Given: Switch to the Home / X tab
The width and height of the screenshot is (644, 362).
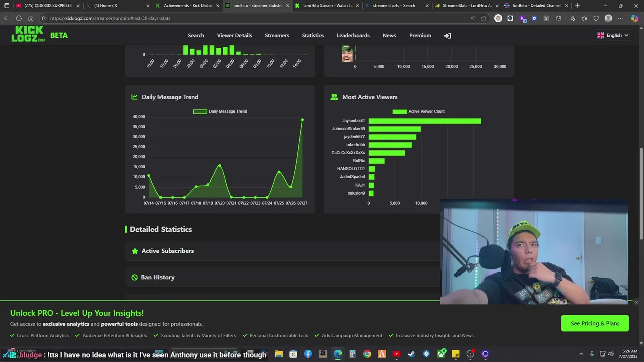Looking at the screenshot, I should (x=117, y=6).
